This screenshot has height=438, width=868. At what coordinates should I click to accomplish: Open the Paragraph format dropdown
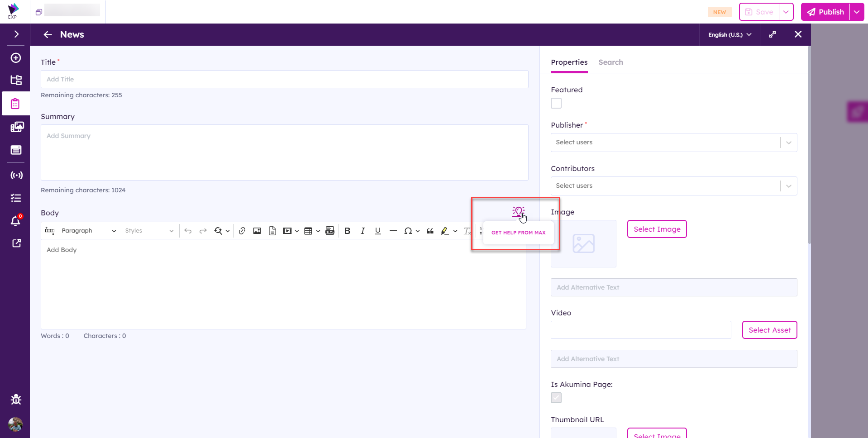tap(88, 231)
